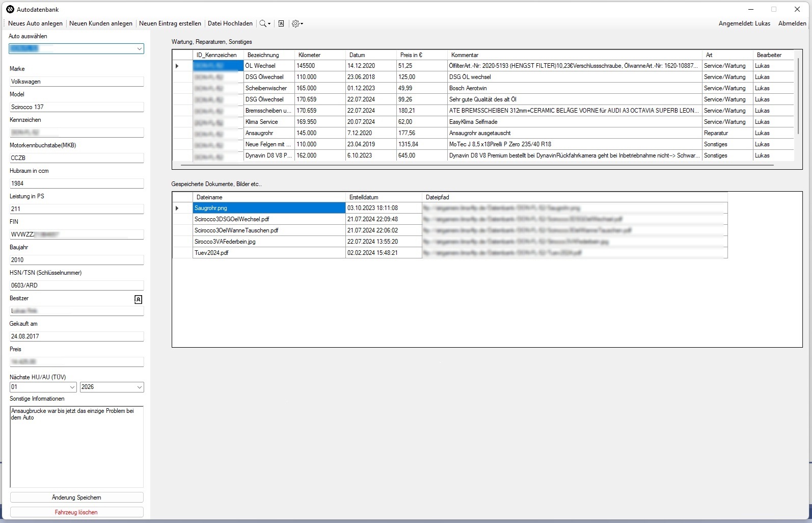The height and width of the screenshot is (523, 812).
Task: Click the Kennzeichen input field
Action: [76, 133]
